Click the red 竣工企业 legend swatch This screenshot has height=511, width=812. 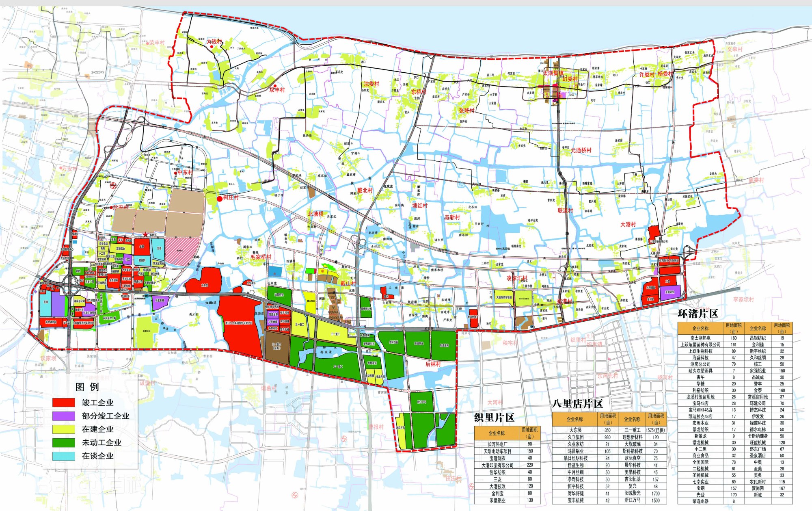[x=64, y=403]
